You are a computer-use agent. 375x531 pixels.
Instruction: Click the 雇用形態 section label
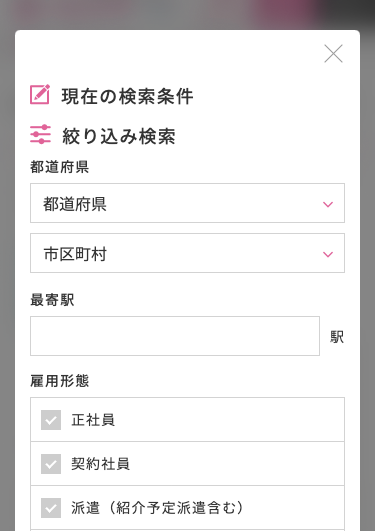point(60,381)
